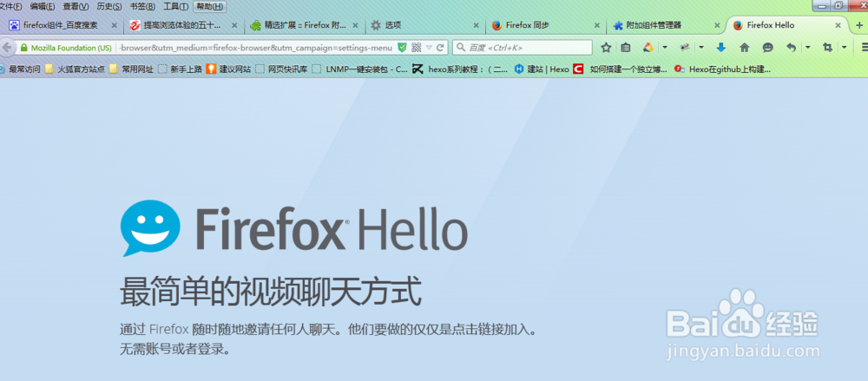Go to the home page
Screen dimensions: 868x381
[745, 48]
